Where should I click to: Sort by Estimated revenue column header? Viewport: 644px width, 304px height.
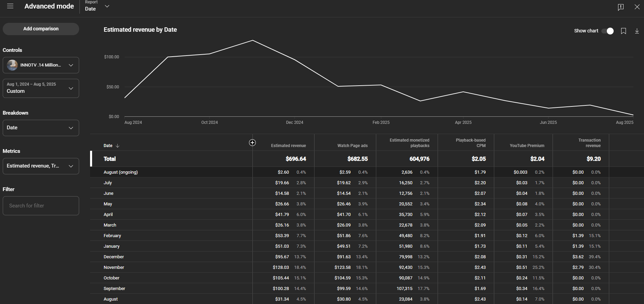tap(288, 146)
